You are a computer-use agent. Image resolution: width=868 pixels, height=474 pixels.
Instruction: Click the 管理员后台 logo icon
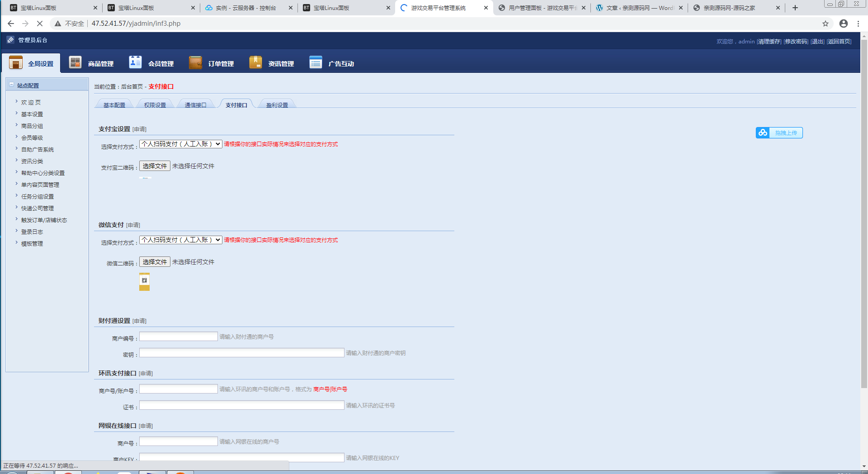tap(10, 40)
